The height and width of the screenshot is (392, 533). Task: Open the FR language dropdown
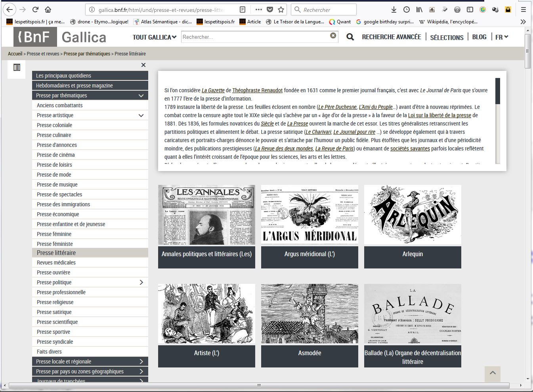(x=502, y=37)
